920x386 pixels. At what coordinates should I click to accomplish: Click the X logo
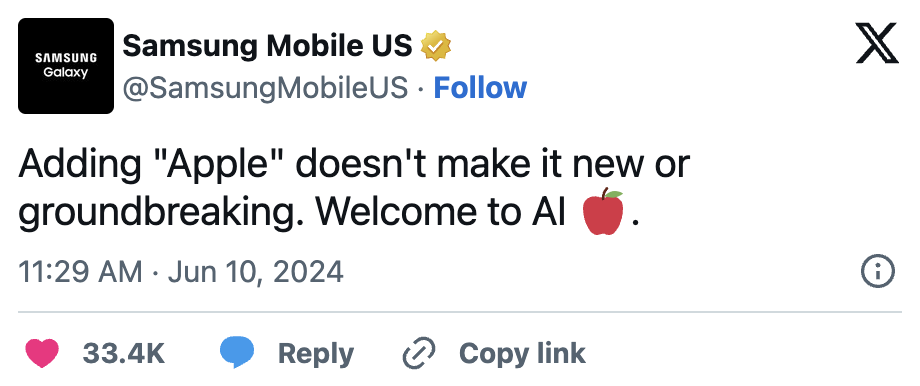(x=877, y=43)
